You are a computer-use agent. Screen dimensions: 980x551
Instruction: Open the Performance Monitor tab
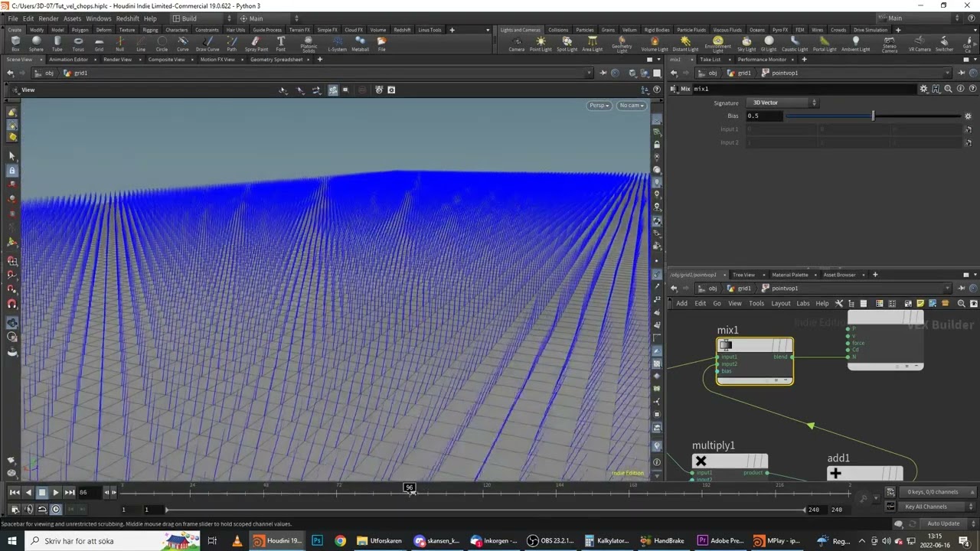coord(762,59)
